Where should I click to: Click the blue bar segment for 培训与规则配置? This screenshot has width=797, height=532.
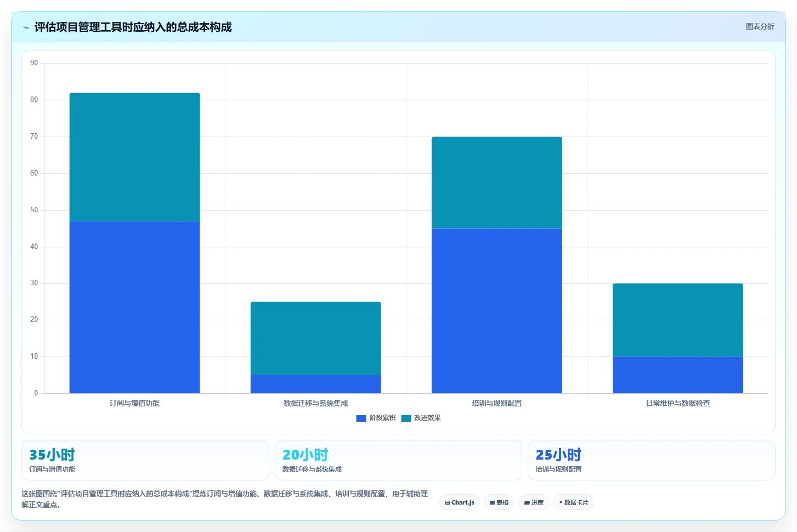pos(497,310)
